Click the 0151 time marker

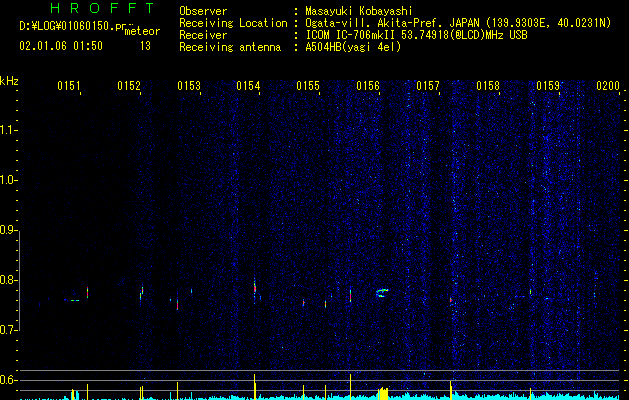[x=69, y=86]
